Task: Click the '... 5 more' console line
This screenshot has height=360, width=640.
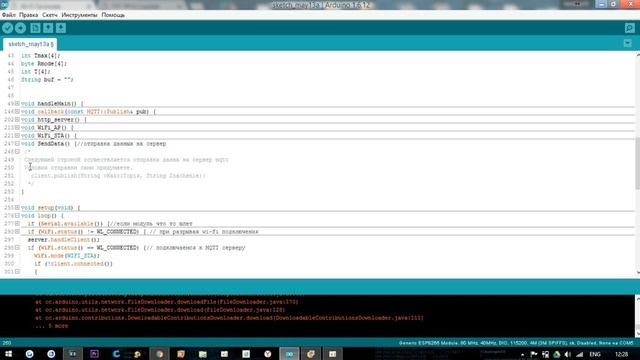Action: (51, 326)
